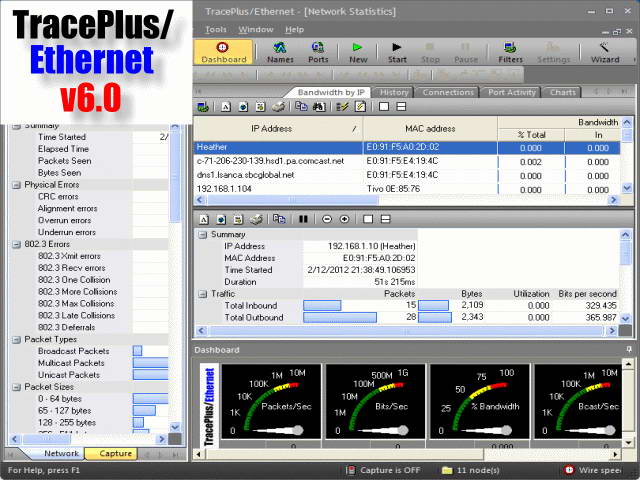Click the single pane layout icon in IP toolbar
The image size is (640, 480).
[x=384, y=107]
